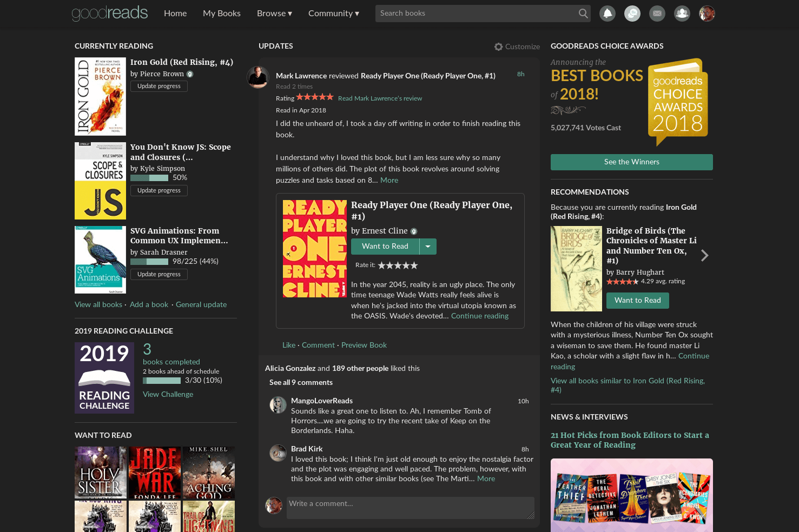Open the Ready Player One cover image
The height and width of the screenshot is (532, 799).
(315, 249)
